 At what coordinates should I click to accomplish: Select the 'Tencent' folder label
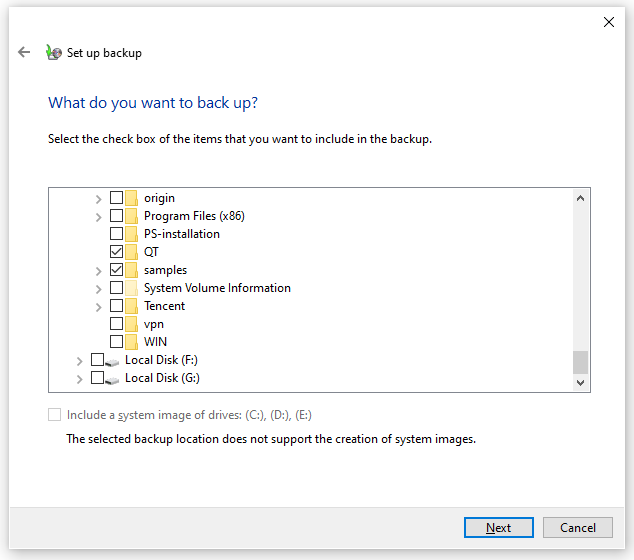click(x=165, y=306)
